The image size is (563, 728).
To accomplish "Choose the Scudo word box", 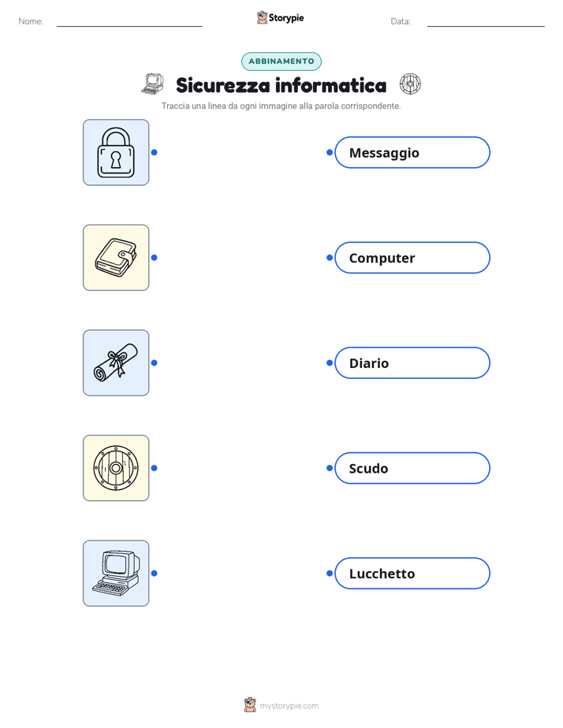I will (412, 468).
